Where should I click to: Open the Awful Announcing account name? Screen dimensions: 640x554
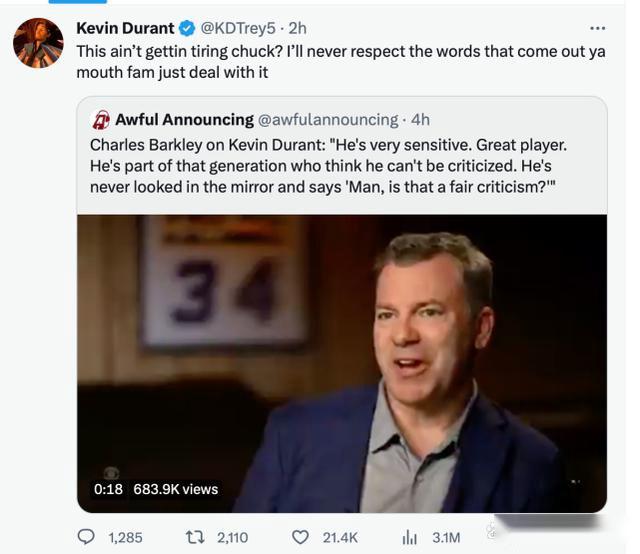(184, 119)
